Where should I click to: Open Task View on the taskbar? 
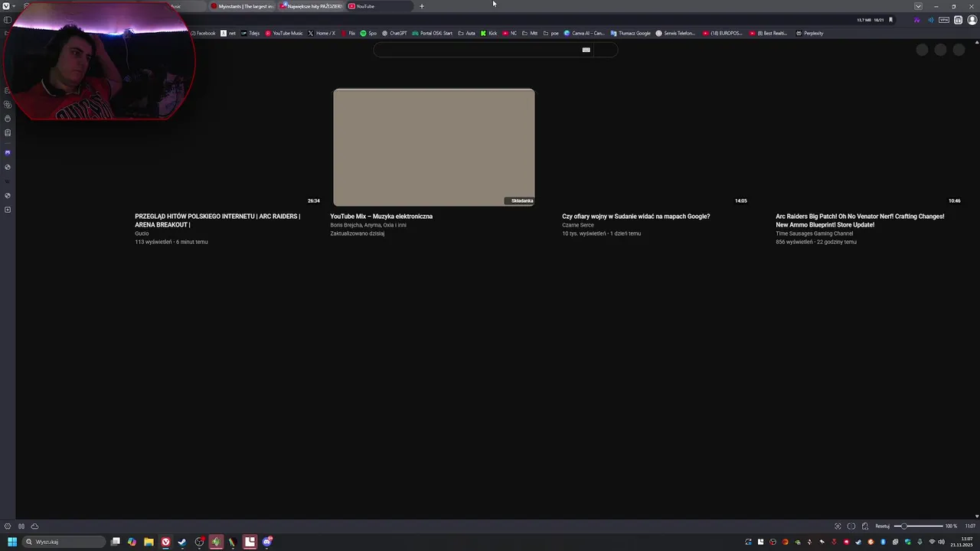pos(116,542)
